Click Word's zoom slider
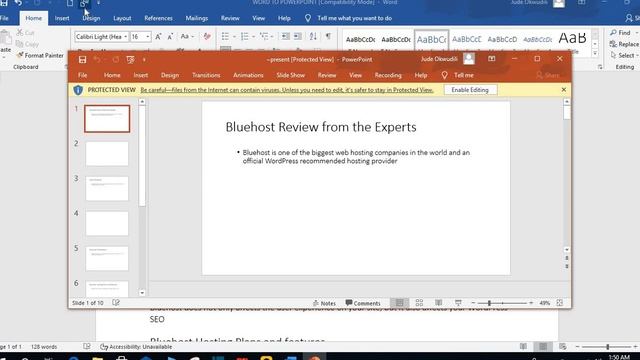The height and width of the screenshot is (360, 640). (x=607, y=347)
